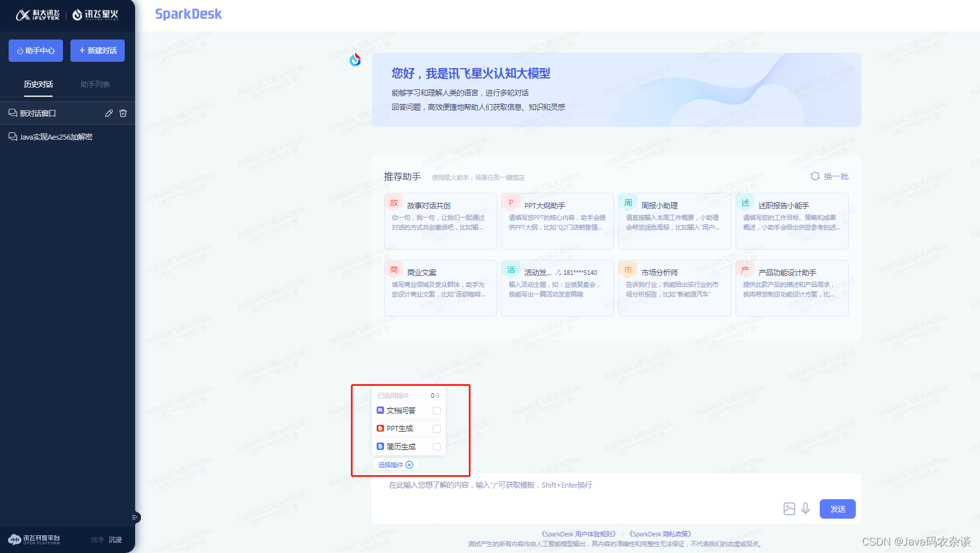
Task: Click the 故 icon of 故事对话共创
Action: [394, 203]
